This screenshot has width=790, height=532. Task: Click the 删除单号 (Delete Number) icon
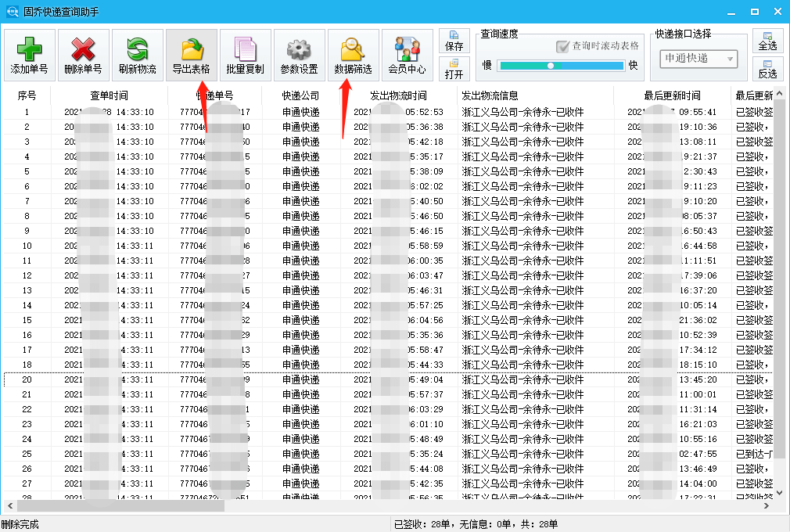(x=83, y=53)
